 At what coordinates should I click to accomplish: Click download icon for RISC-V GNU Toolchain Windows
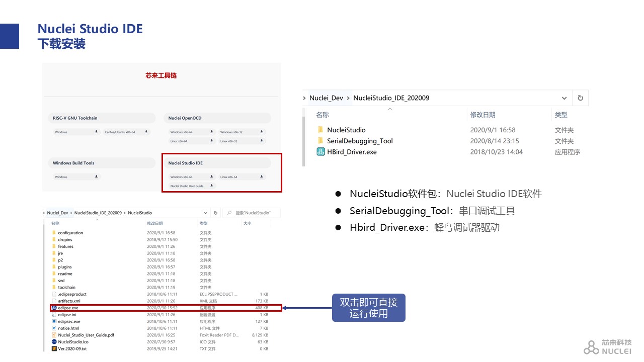point(96,132)
